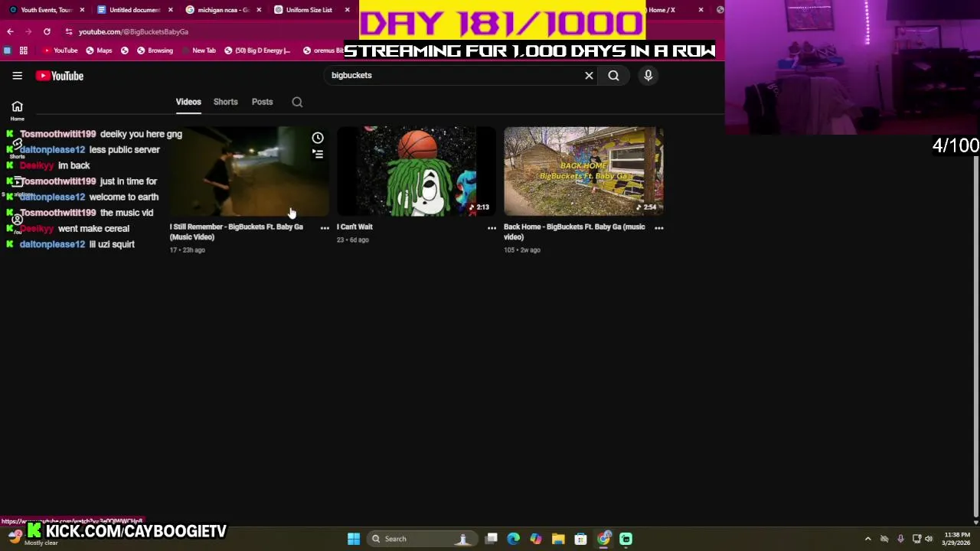
Task: Click the taskbar microphone tray icon
Action: 900,539
